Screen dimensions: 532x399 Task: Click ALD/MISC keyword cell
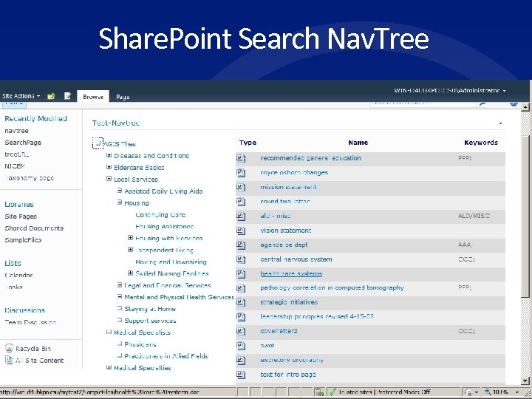pyautogui.click(x=474, y=216)
